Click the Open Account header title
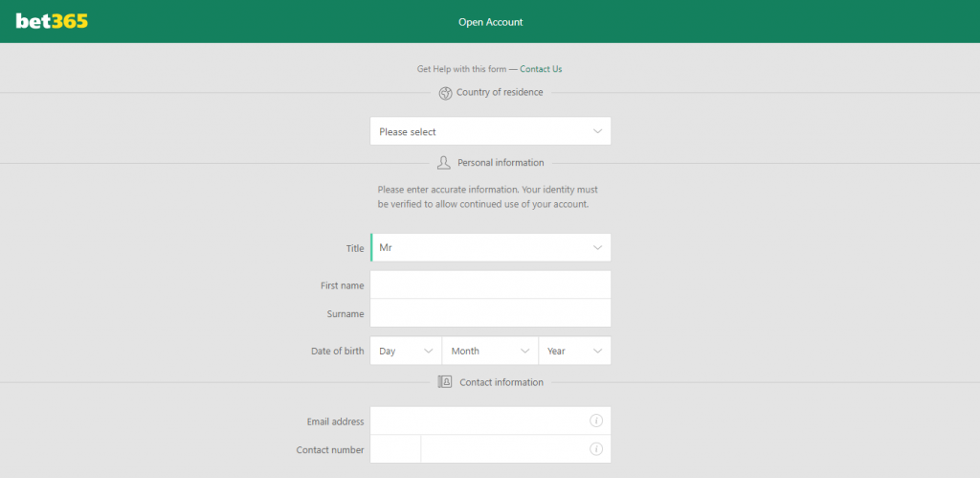Screen dimensions: 980x478 tap(491, 22)
